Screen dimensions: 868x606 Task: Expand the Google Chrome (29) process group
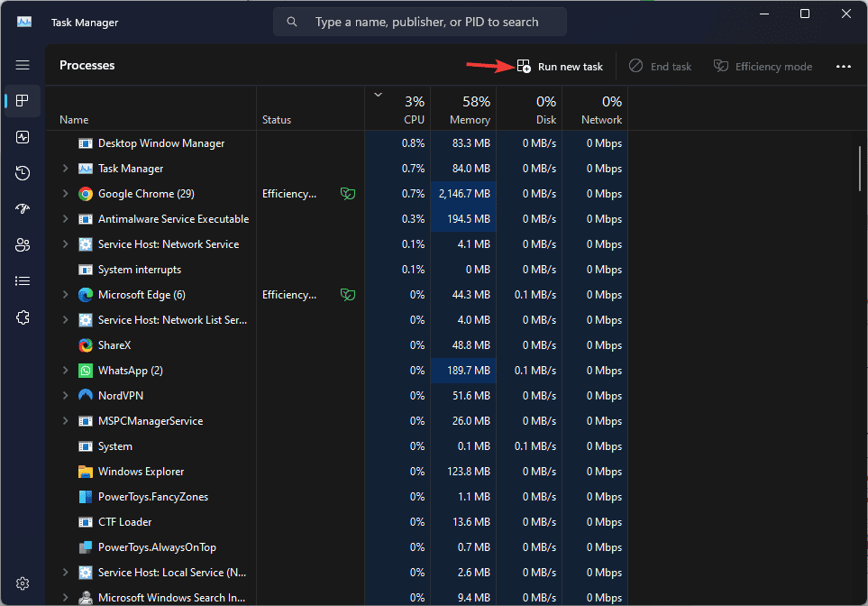coord(65,194)
